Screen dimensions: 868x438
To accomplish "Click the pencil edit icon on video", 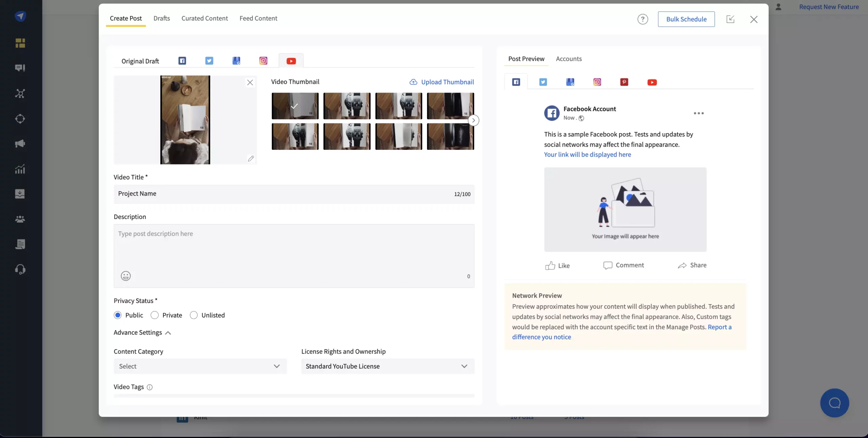I will click(x=251, y=159).
